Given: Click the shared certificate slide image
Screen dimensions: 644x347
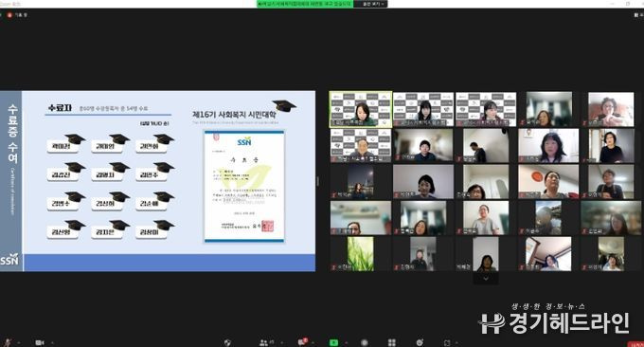Looking at the screenshot, I should point(244,186).
